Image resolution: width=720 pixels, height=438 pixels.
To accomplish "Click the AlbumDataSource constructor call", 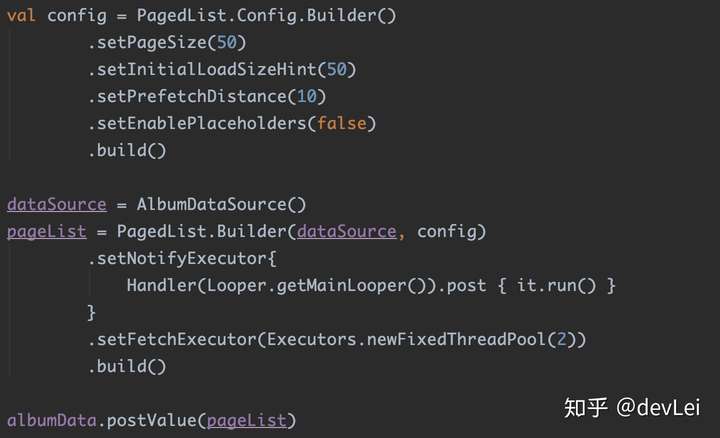I will click(x=212, y=205).
